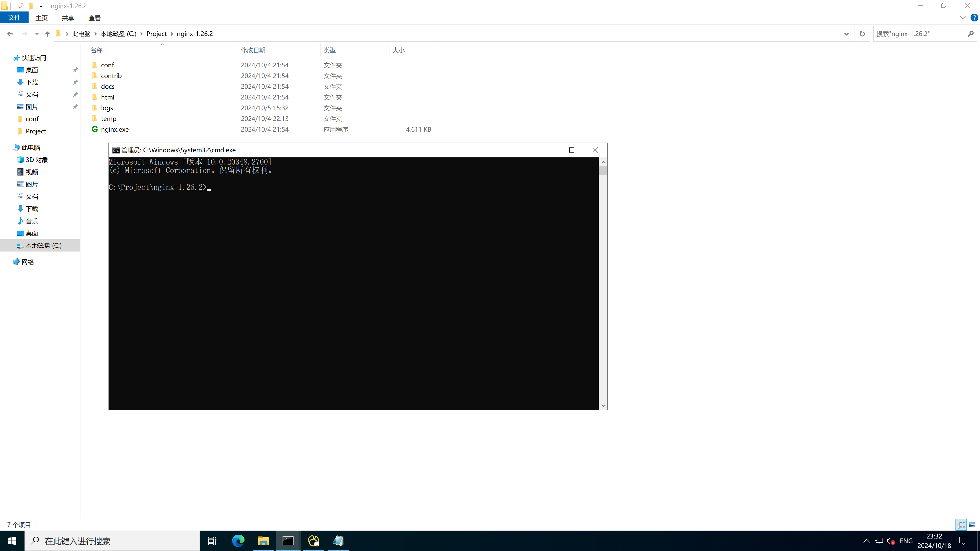The width and height of the screenshot is (980, 551).
Task: Open the 文件 menu
Action: point(14,18)
